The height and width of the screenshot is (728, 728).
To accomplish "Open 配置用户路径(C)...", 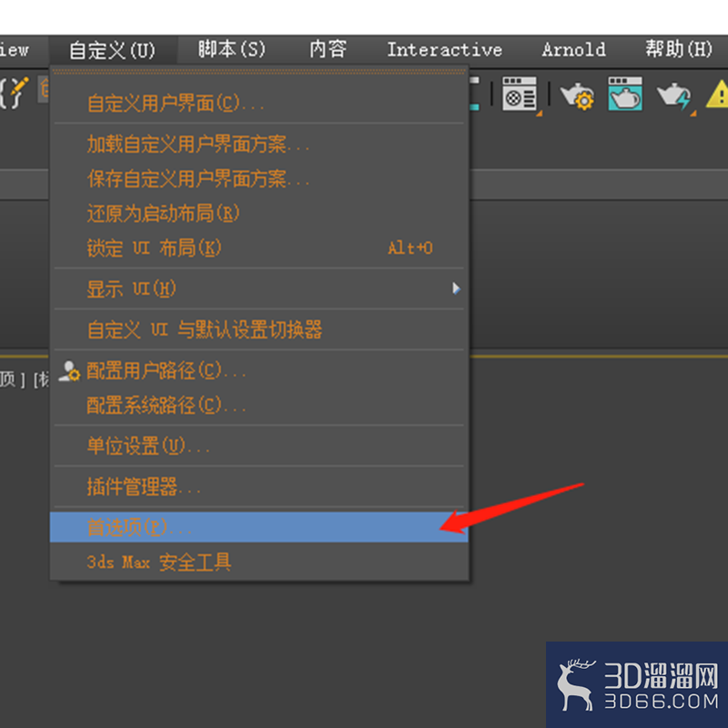I will [259, 370].
